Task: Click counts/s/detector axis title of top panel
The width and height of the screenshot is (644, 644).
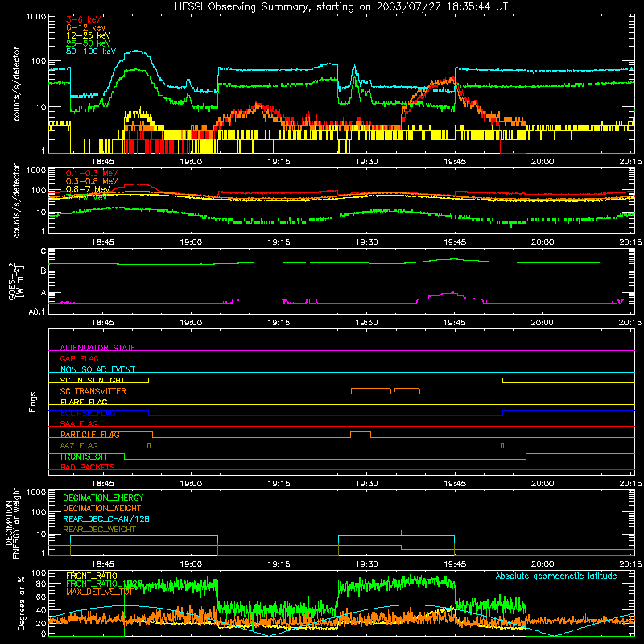Action: [x=16, y=84]
